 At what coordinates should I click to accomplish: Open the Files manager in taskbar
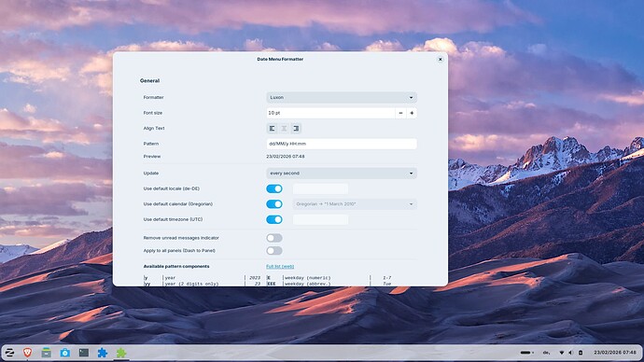point(47,353)
